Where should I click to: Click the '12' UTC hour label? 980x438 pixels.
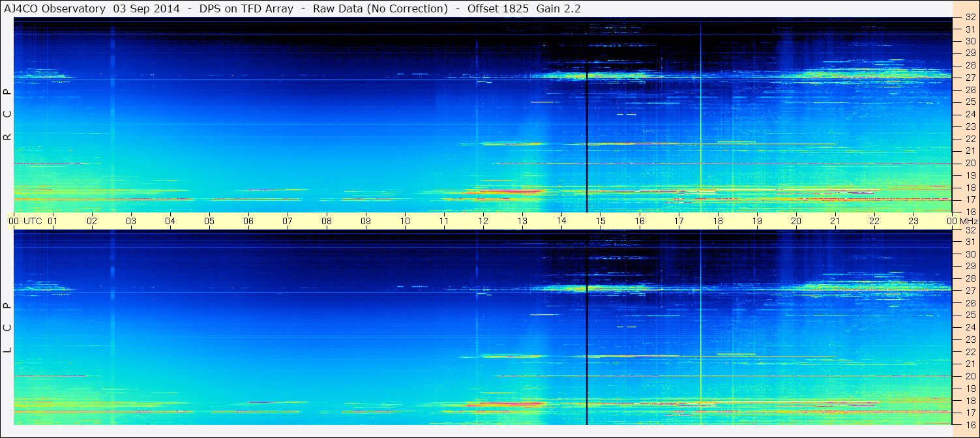coord(483,222)
